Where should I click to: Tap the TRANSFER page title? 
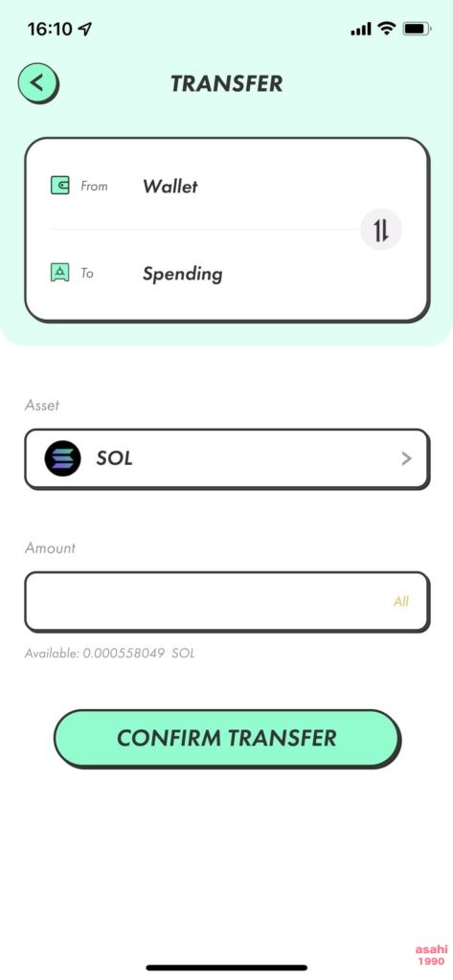tap(226, 83)
